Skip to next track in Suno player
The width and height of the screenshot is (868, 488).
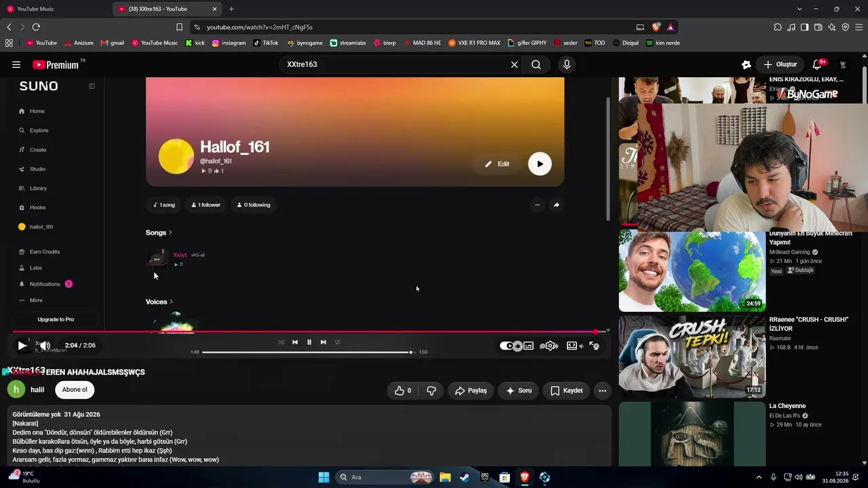point(323,342)
